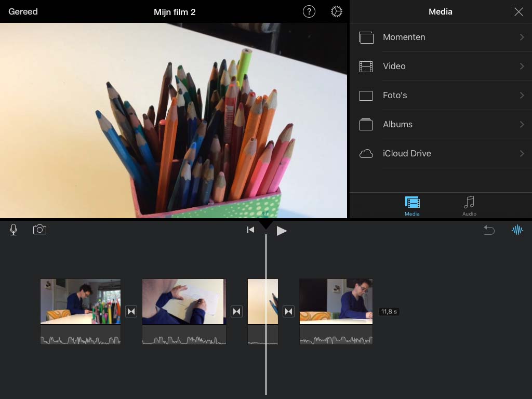
Task: Open the camera capture icon
Action: tap(39, 230)
